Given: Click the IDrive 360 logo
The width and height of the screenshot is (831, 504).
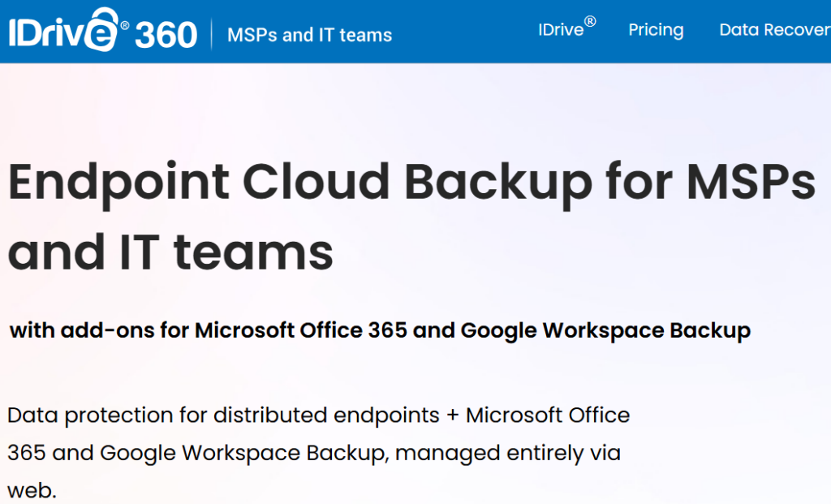Looking at the screenshot, I should pyautogui.click(x=103, y=31).
